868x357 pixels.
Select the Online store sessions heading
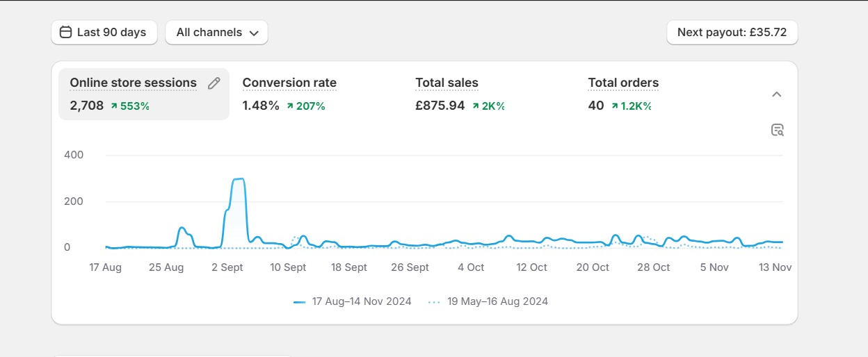point(133,83)
